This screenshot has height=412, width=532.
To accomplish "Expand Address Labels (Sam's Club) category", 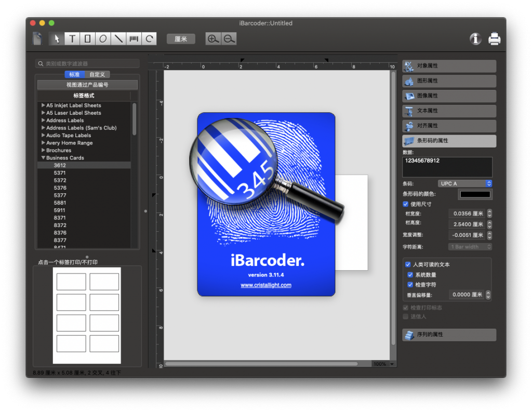I will [x=43, y=128].
